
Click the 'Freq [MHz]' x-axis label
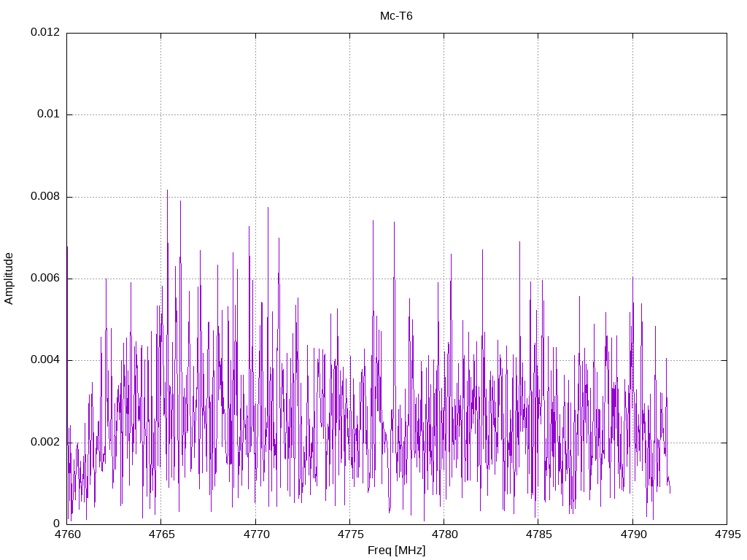pos(396,551)
